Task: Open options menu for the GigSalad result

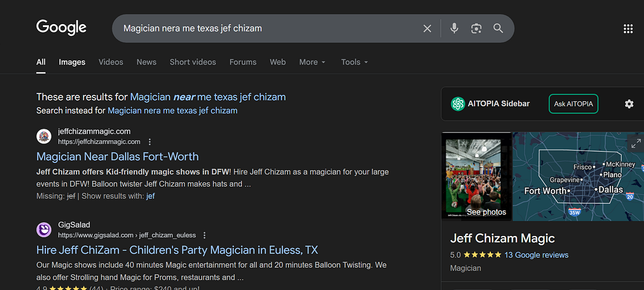Action: [204, 235]
